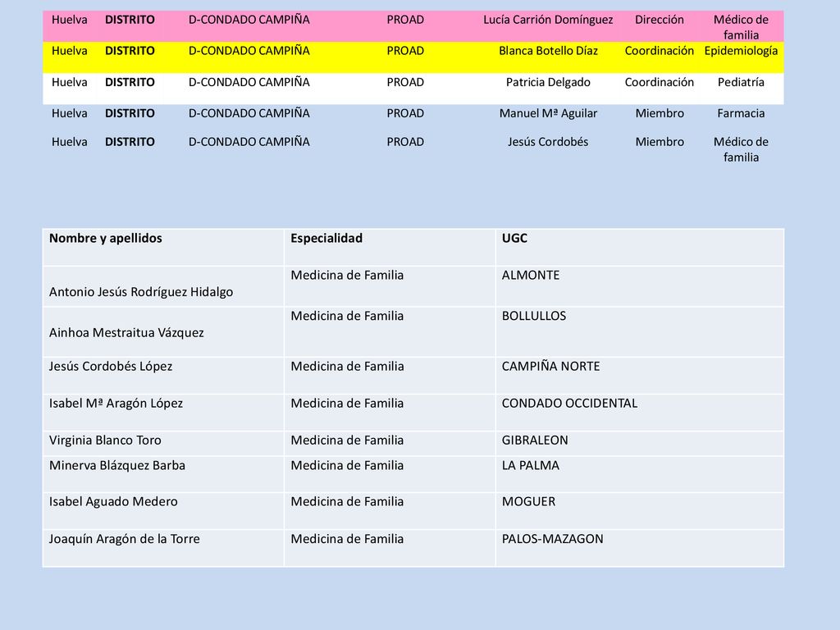The width and height of the screenshot is (840, 630).
Task: Select DISTRITO in the Manuel Mª Aguilar row
Action: click(x=130, y=113)
